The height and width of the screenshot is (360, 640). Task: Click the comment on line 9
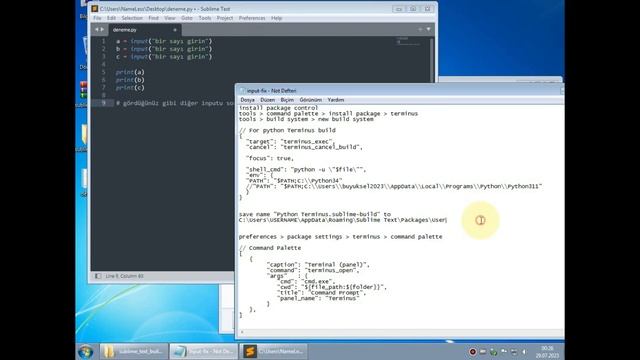coord(175,103)
